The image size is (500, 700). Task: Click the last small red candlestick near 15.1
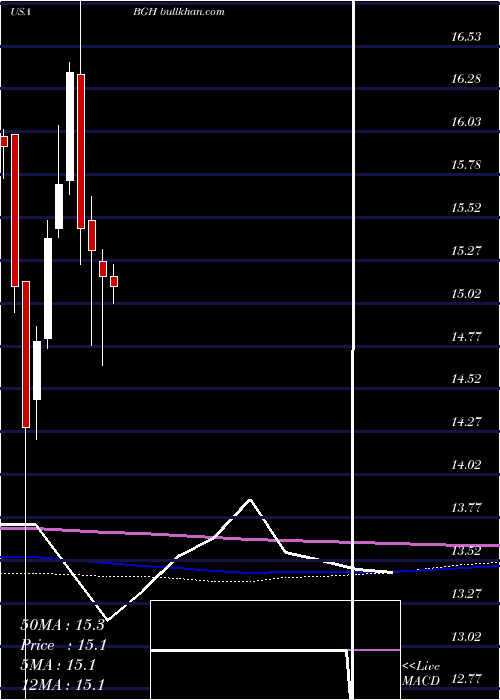coord(114,282)
